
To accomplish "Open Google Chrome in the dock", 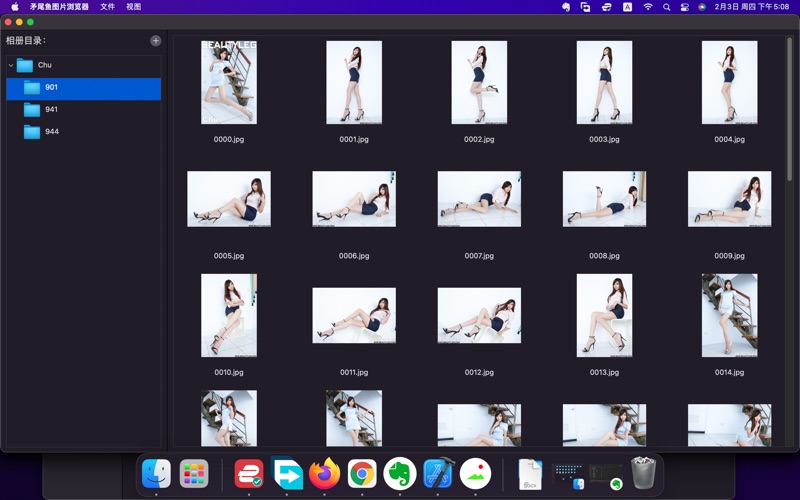I will pyautogui.click(x=362, y=473).
